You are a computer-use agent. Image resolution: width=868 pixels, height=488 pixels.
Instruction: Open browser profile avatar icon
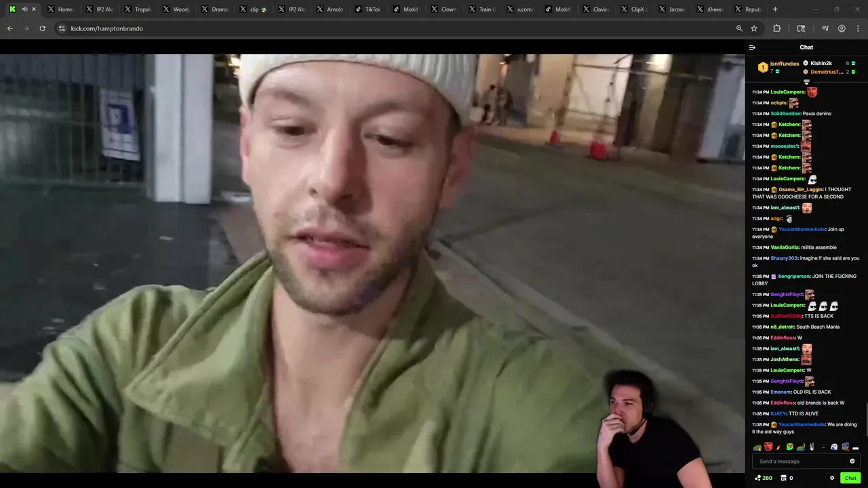[x=842, y=28]
